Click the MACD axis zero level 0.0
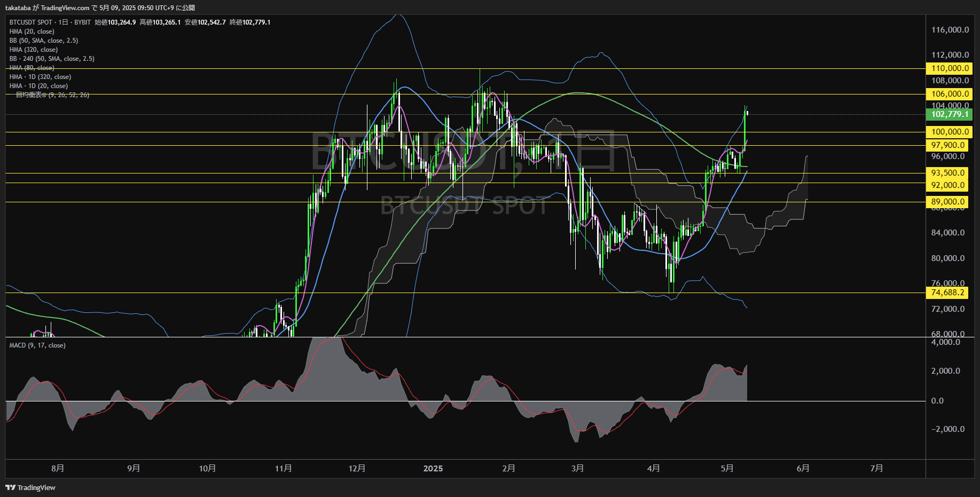This screenshot has width=980, height=497. (x=937, y=401)
